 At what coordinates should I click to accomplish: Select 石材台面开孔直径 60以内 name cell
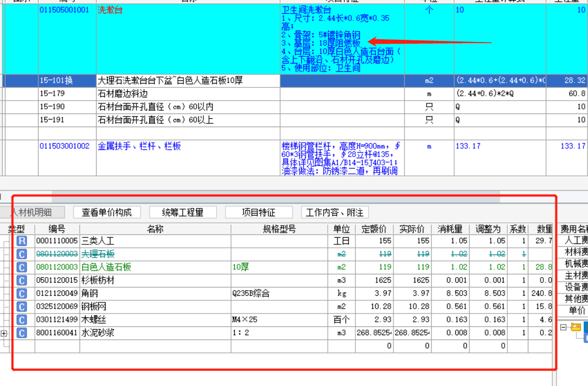pyautogui.click(x=188, y=107)
